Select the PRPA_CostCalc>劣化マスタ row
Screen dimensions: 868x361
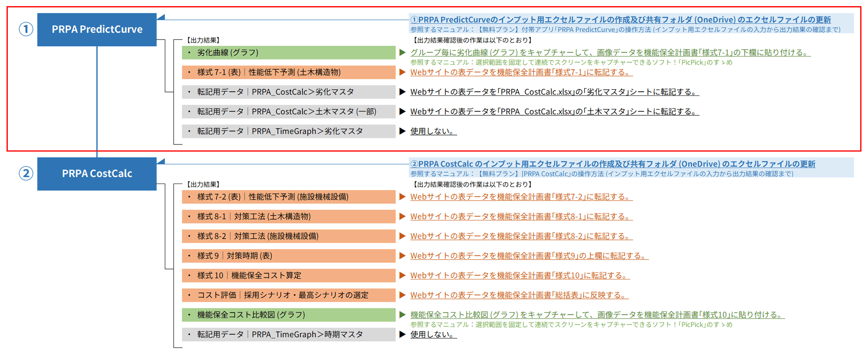coord(289,92)
